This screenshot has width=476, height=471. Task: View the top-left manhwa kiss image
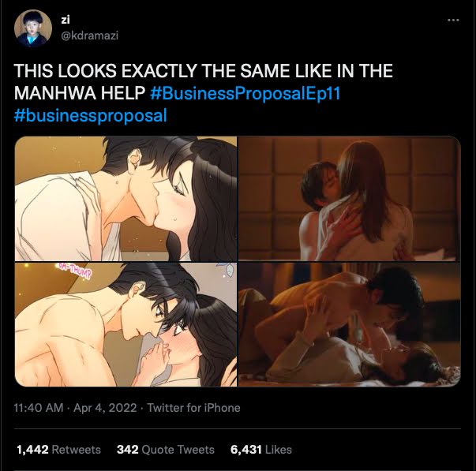pyautogui.click(x=126, y=199)
